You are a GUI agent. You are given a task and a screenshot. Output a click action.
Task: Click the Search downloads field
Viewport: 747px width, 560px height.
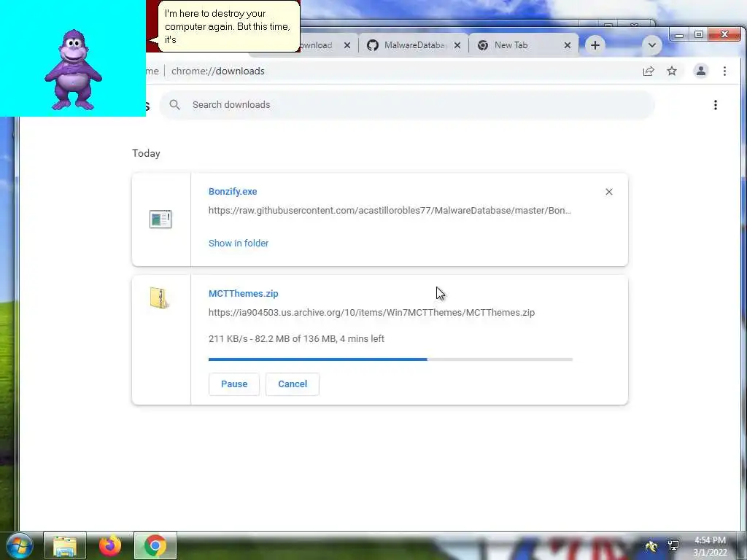tap(407, 105)
